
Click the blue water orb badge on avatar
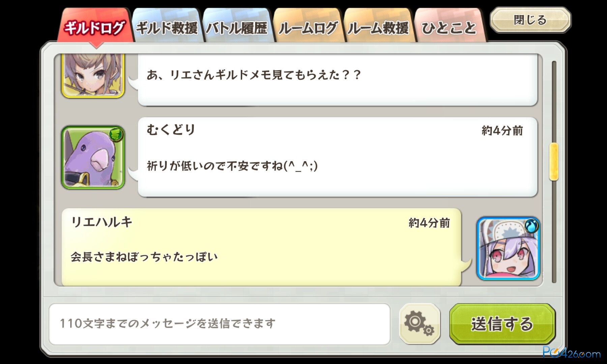pyautogui.click(x=531, y=225)
